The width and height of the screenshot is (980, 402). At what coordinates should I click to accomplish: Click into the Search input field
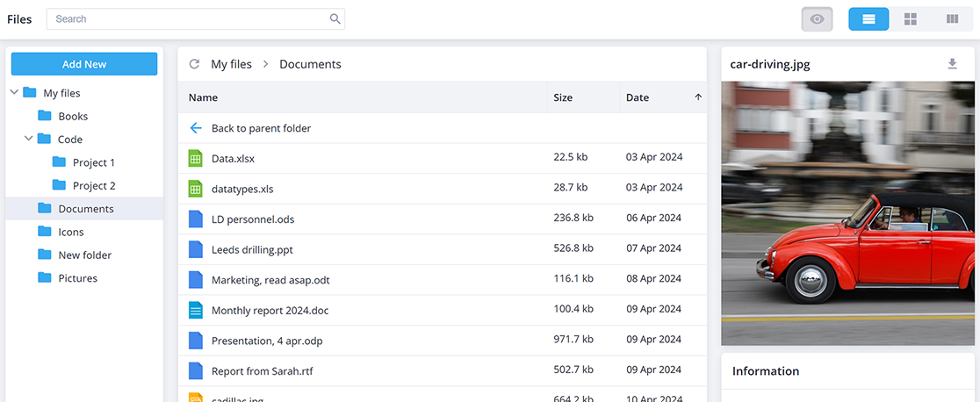[188, 18]
